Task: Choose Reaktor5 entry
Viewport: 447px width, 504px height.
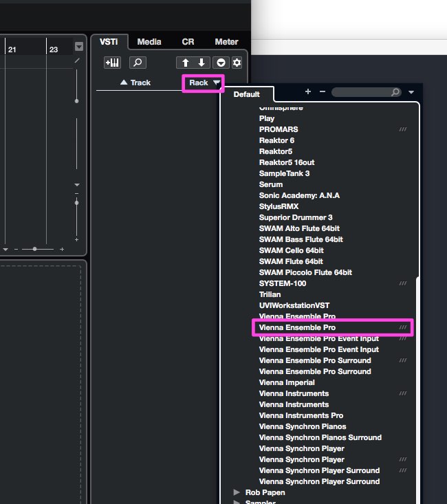Action: click(276, 151)
